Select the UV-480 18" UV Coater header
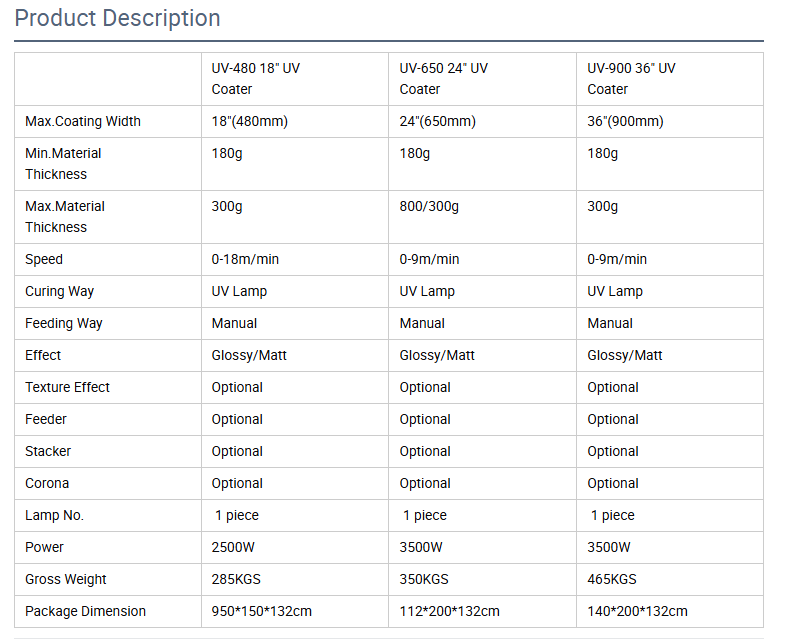789x639 pixels. pos(256,78)
